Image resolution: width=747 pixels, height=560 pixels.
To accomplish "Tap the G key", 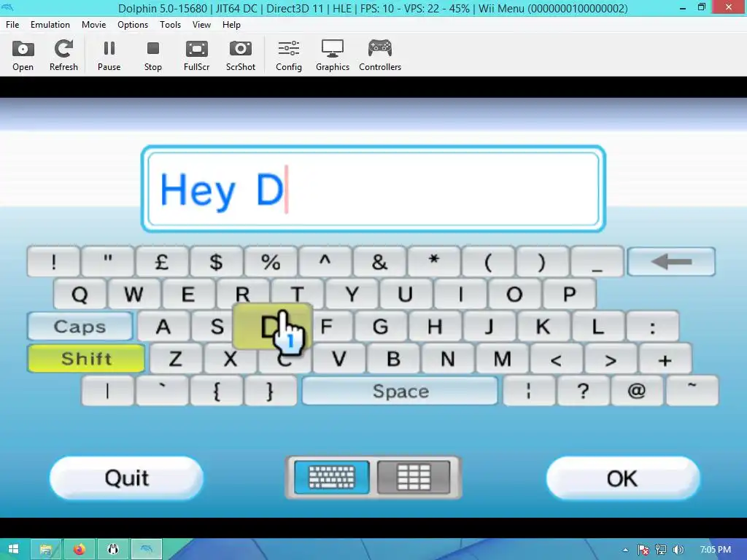I will click(x=380, y=326).
